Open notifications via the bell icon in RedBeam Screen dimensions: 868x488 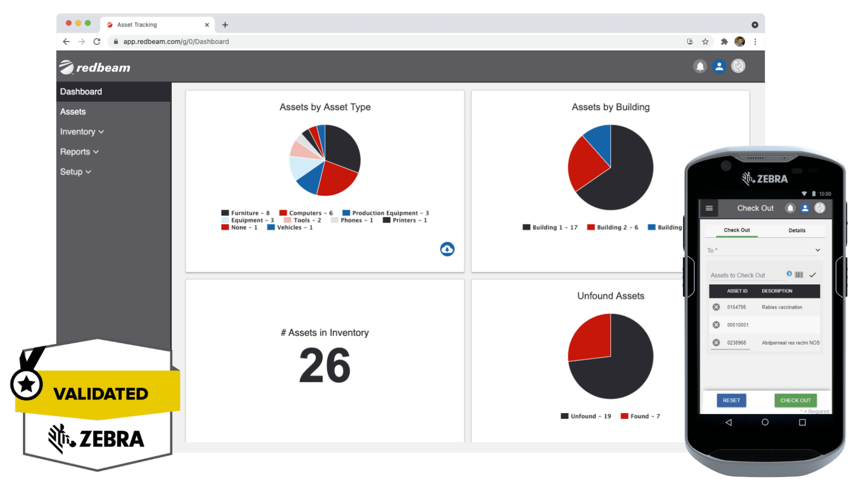[x=700, y=66]
